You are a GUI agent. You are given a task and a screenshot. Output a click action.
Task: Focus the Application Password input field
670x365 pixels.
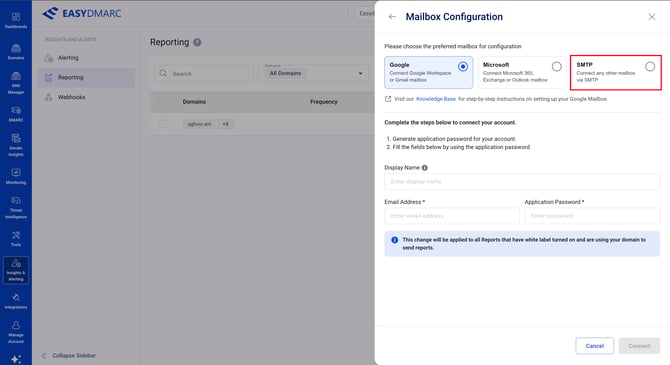[592, 216]
